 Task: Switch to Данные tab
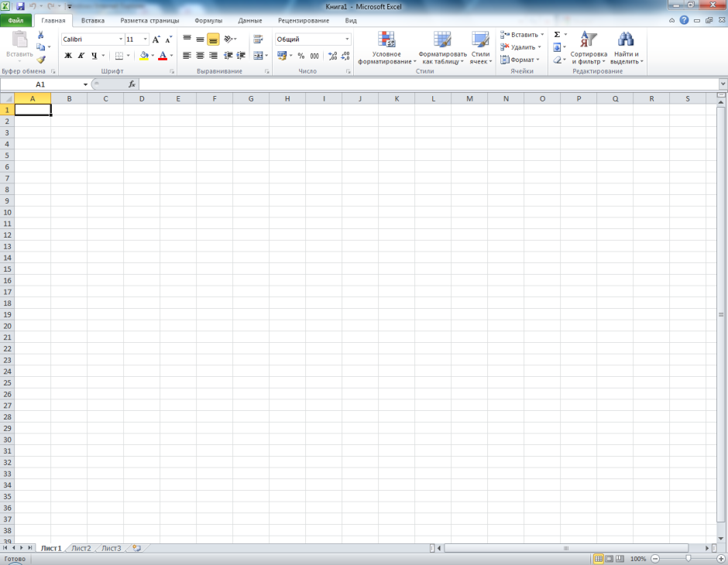point(250,20)
